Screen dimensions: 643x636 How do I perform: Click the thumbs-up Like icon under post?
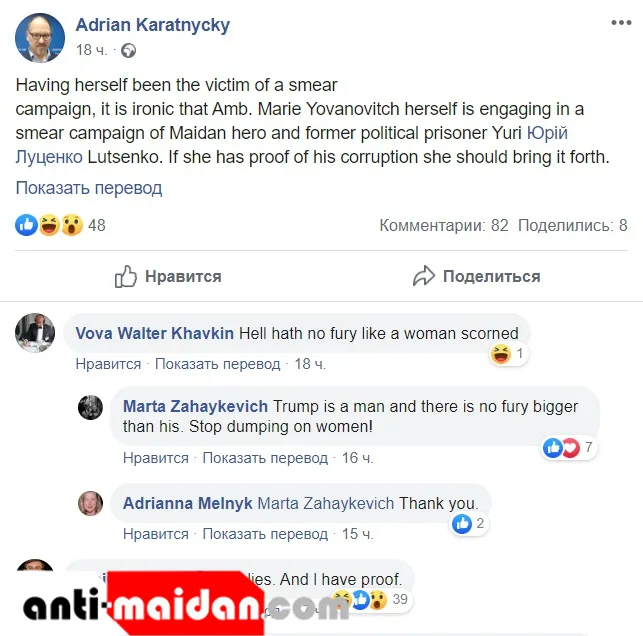pyautogui.click(x=125, y=276)
